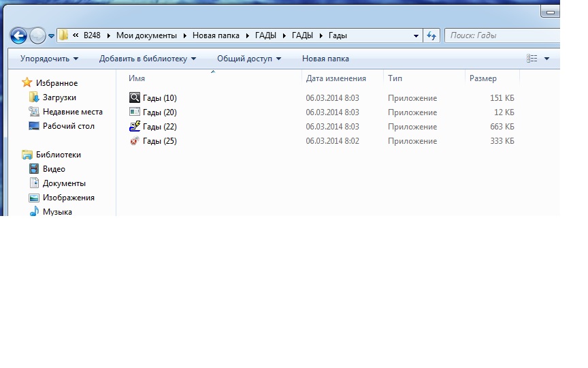Open the Добавить в библиотеку dropdown
Screen dimensions: 588x368
[x=147, y=59]
